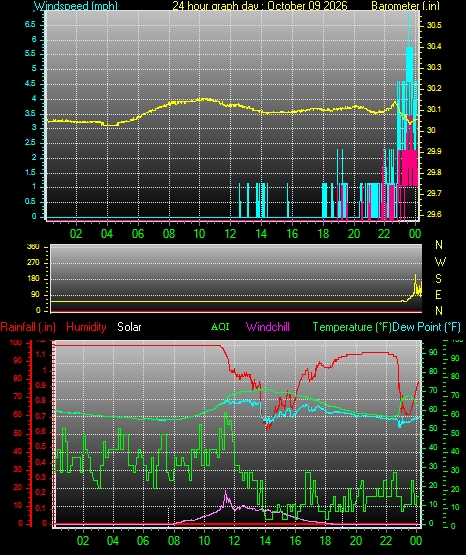Click the '1.1' rainfall axis value
The width and height of the screenshot is (466, 555).
tap(41, 354)
